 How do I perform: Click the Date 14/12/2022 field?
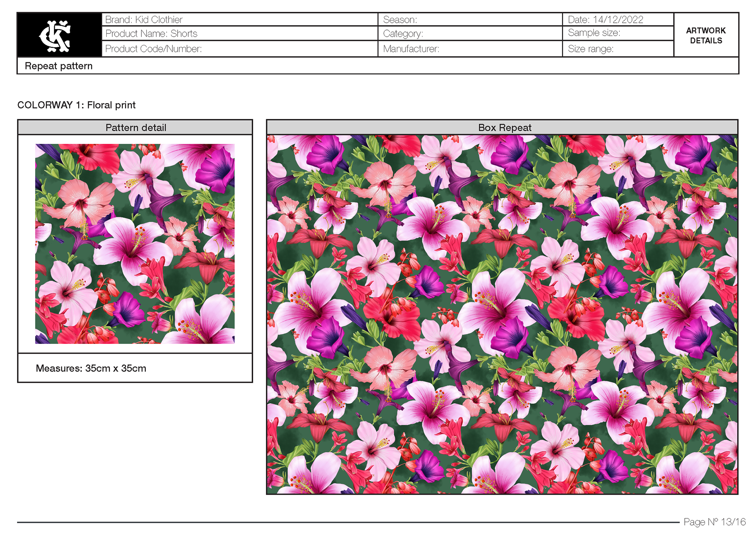pos(605,20)
